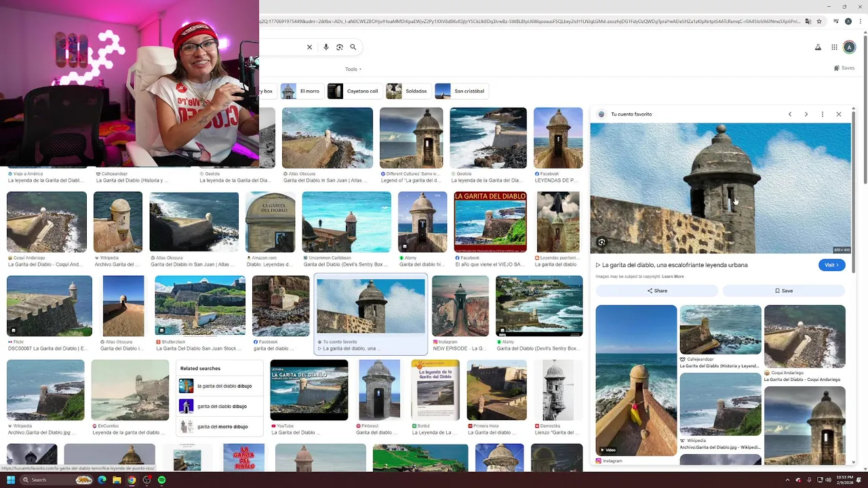The image size is (868, 488).
Task: Click the magnifier search submit icon
Action: coord(353,47)
